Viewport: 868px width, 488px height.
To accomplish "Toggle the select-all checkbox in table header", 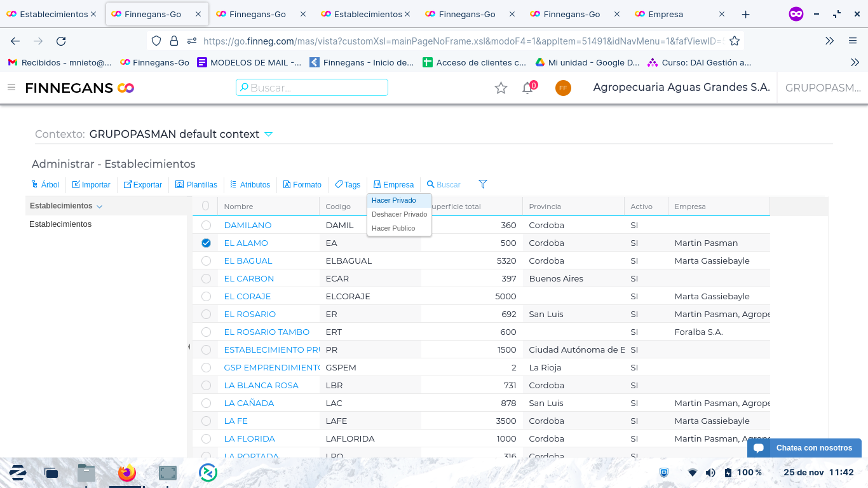I will 205,206.
